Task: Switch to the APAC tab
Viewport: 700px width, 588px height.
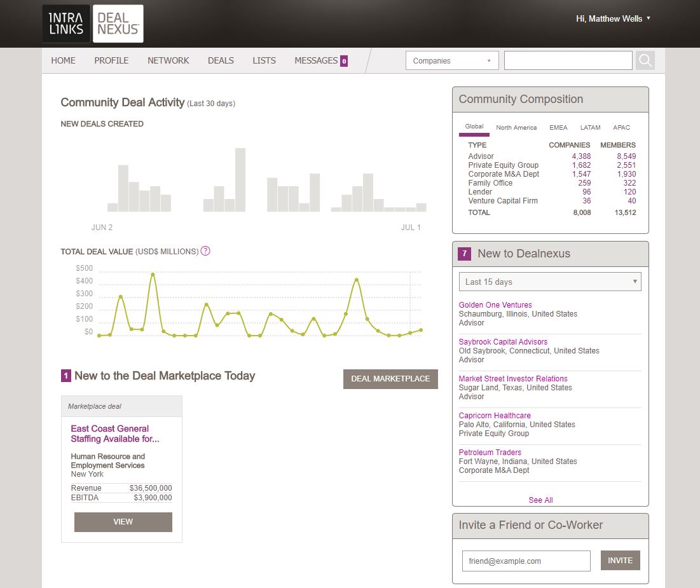Action: point(621,127)
